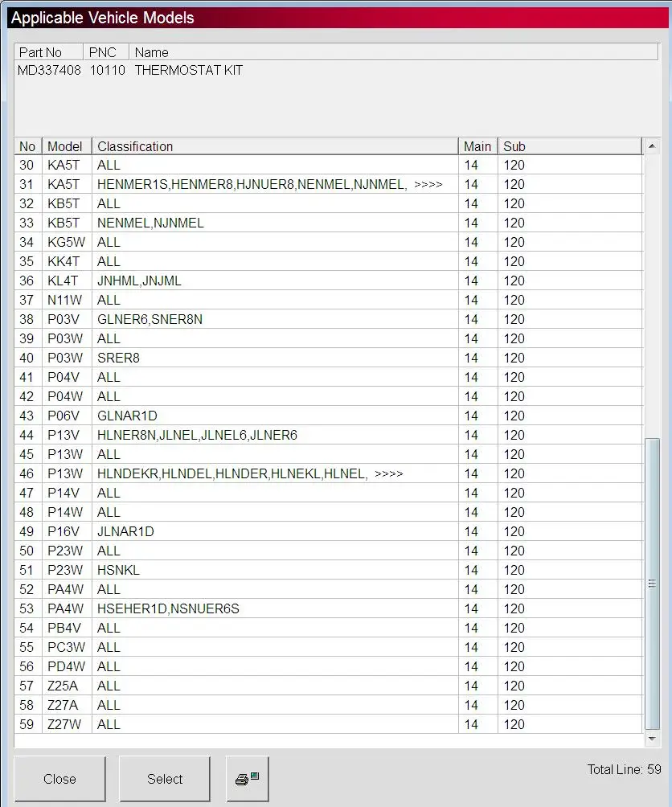
Task: Click the Model column header
Action: point(67,146)
